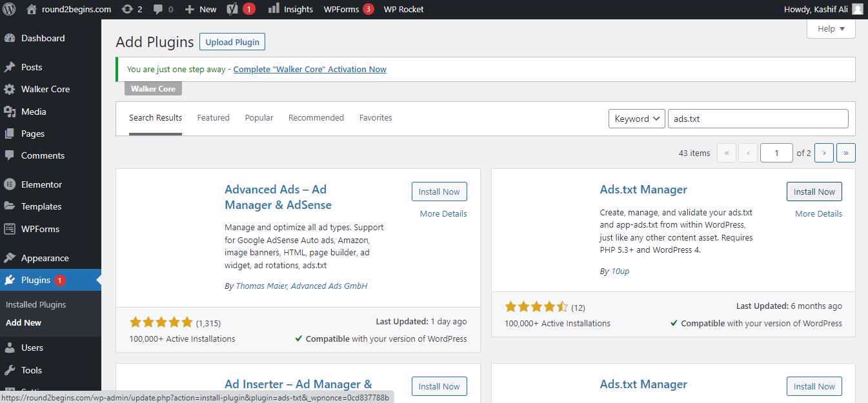Click the WPForms icon in the sidebar
Viewport: 868px width, 403px height.
(10, 229)
